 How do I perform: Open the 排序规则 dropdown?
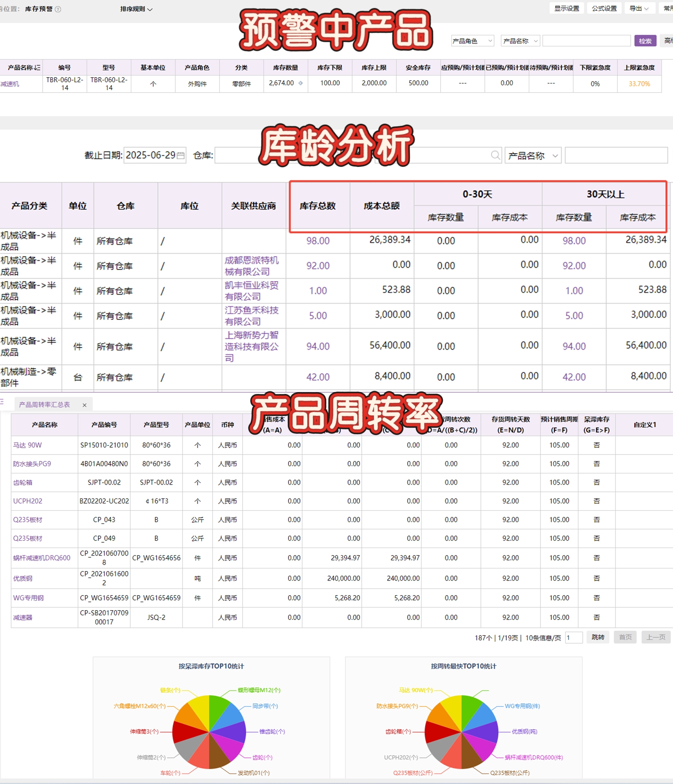point(136,9)
